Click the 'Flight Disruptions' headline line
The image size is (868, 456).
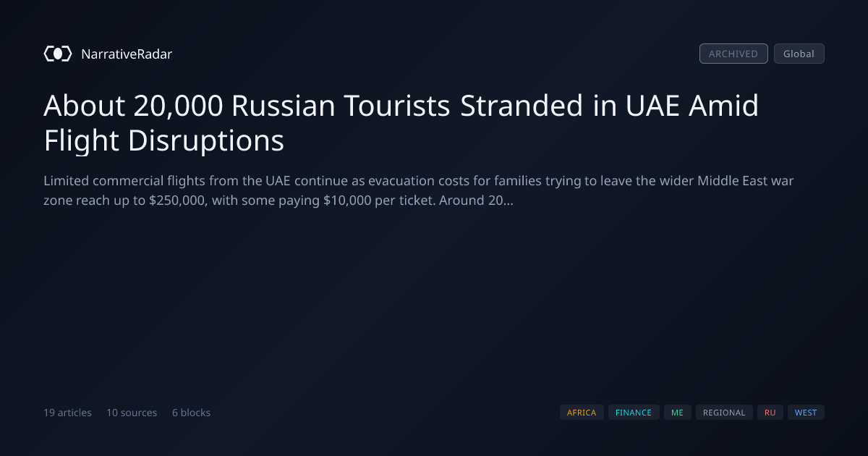click(164, 140)
